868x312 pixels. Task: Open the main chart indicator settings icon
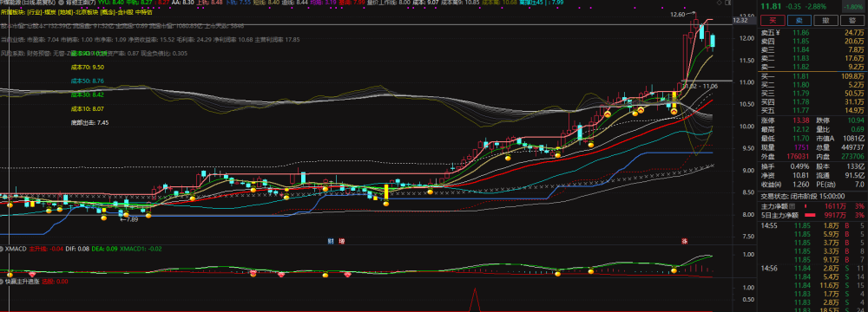pos(61,3)
